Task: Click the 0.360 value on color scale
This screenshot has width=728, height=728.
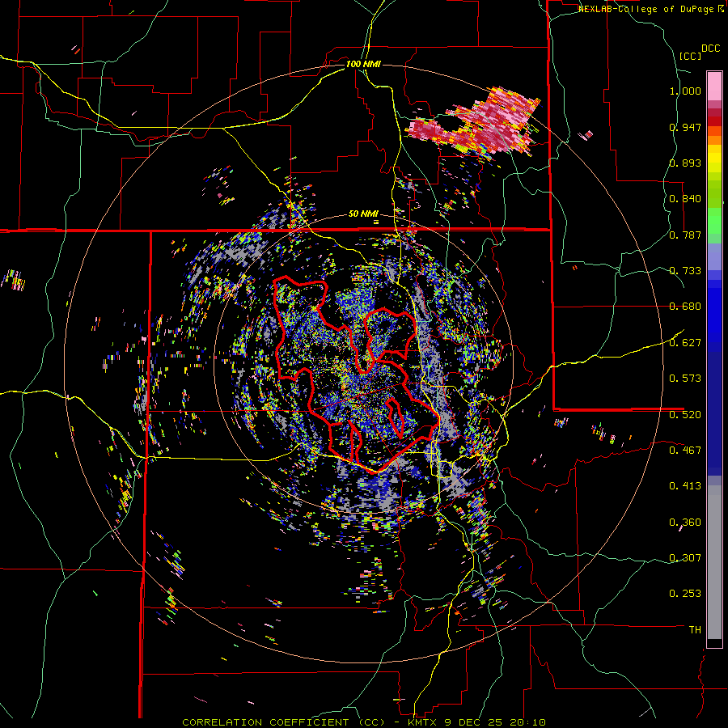Action: coord(685,523)
